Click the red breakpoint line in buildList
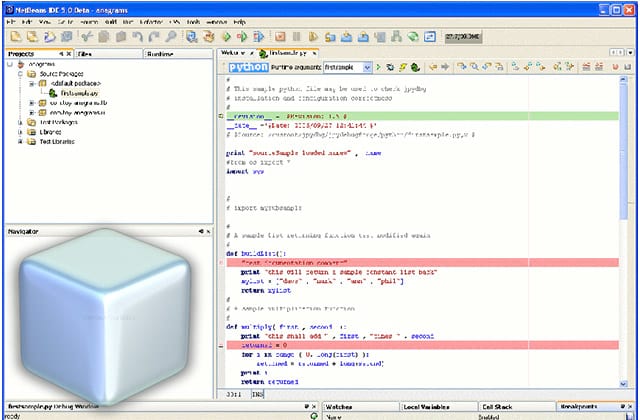 point(422,262)
